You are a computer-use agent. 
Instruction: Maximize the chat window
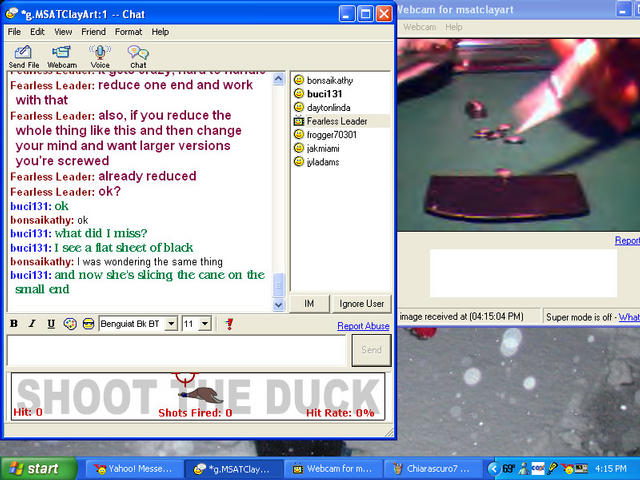pyautogui.click(x=365, y=14)
